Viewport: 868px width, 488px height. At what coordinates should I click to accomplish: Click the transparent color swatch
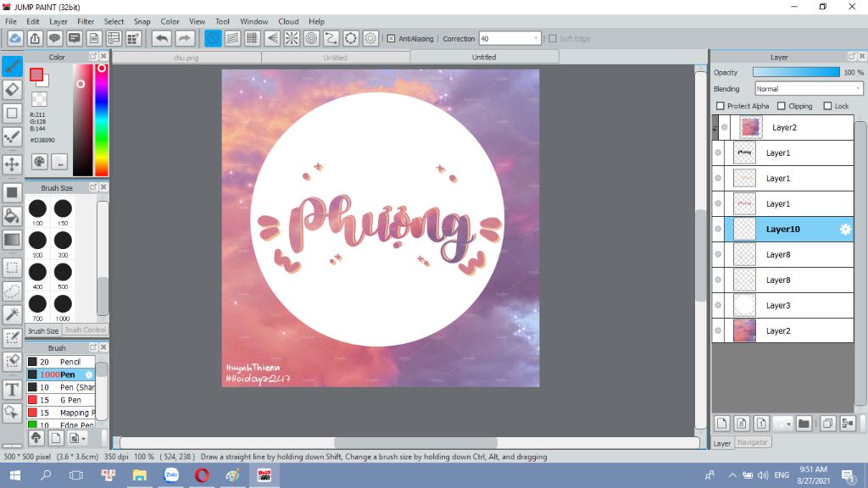pyautogui.click(x=39, y=99)
